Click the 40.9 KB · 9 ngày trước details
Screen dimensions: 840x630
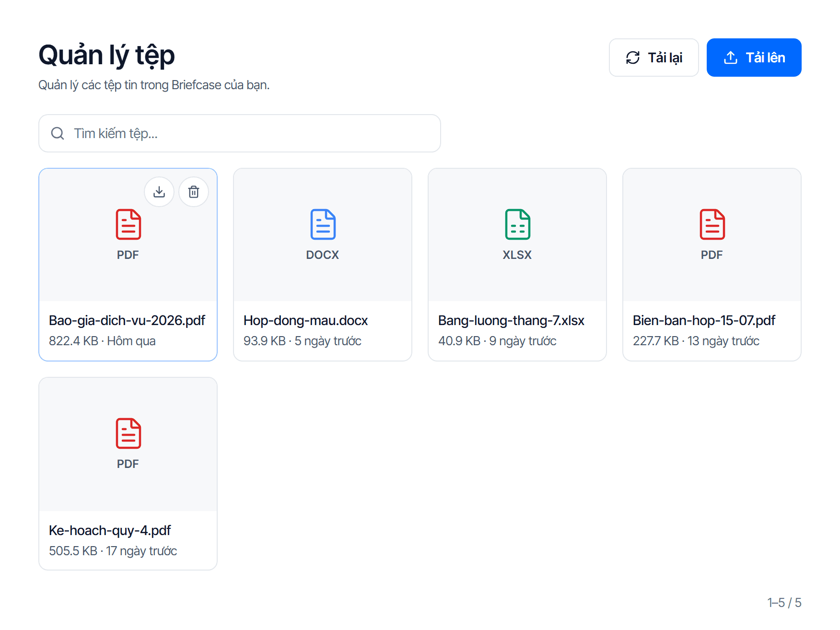[497, 341]
